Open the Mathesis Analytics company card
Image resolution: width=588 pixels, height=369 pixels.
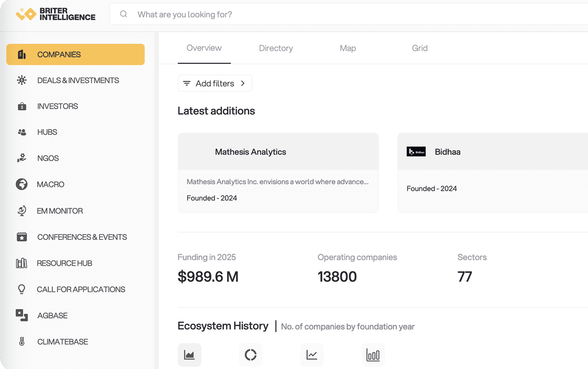[278, 173]
